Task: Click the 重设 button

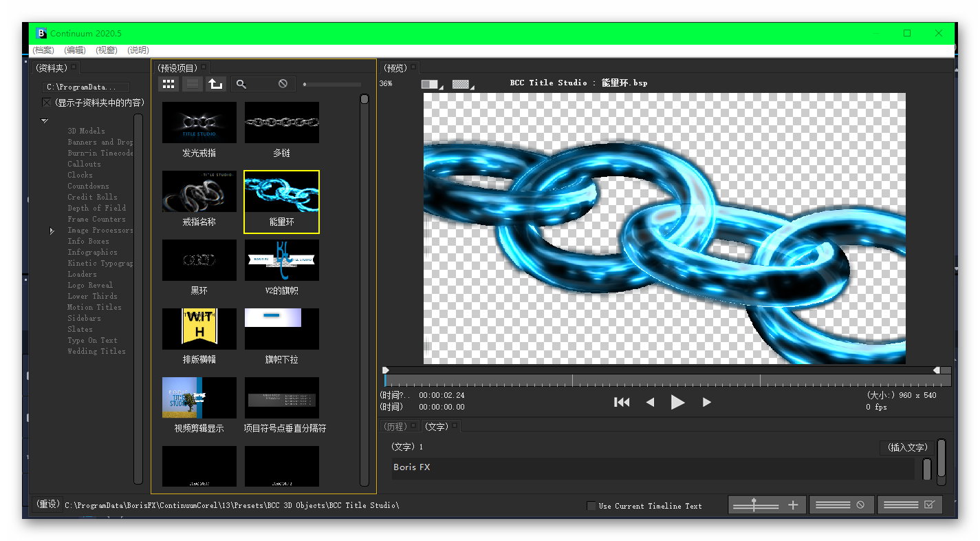Action: pos(47,505)
